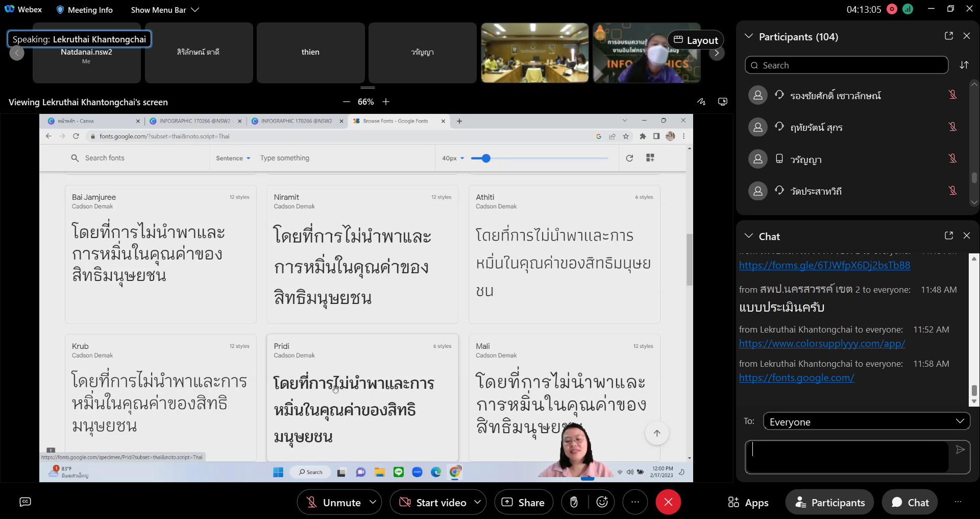Click the closed captions icon
The height and width of the screenshot is (519, 980).
coord(25,502)
